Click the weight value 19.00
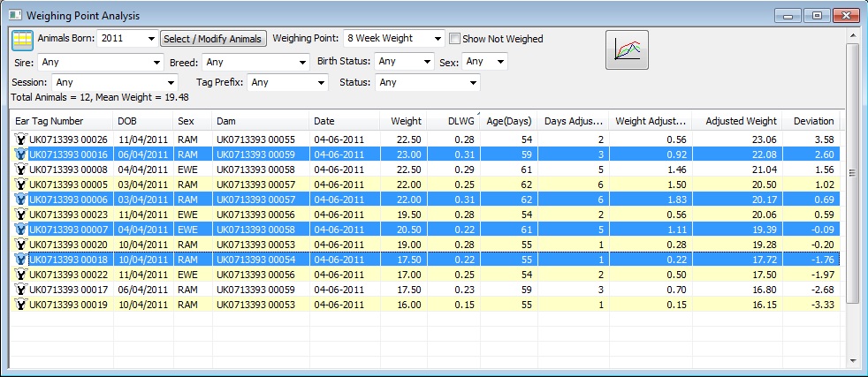Screen dimensions: 868x377 [408, 244]
